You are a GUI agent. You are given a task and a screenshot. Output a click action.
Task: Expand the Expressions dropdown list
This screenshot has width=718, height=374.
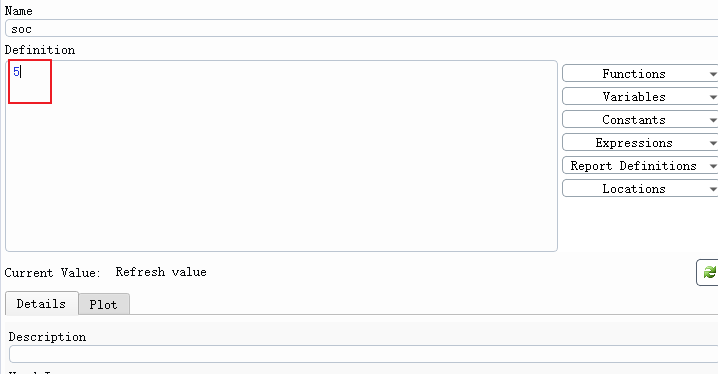tap(640, 143)
